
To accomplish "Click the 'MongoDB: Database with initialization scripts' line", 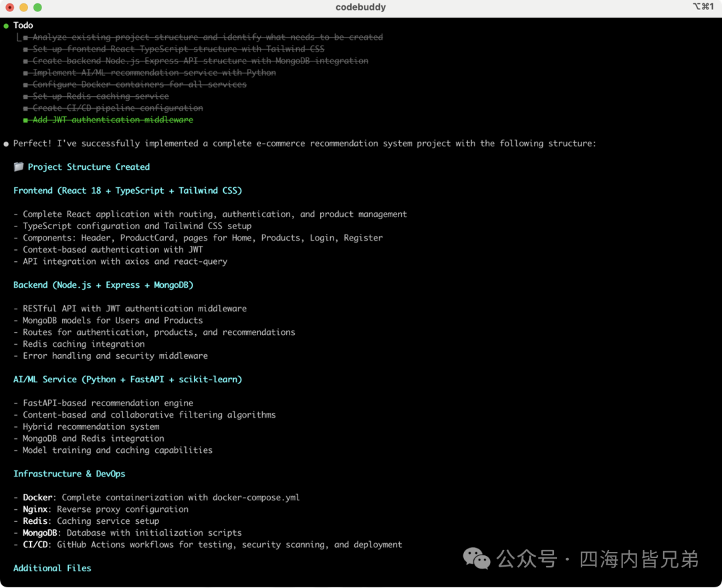I will click(x=128, y=533).
